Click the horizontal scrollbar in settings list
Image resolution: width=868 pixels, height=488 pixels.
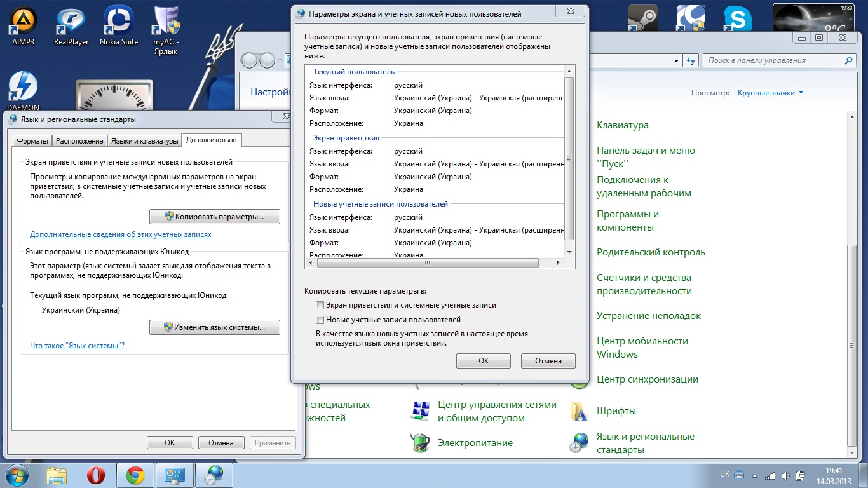click(427, 262)
